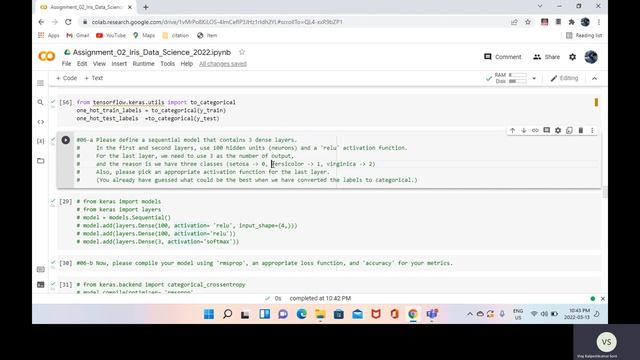Add comment icon in cell toolbar
The image size is (640, 360).
(547, 131)
